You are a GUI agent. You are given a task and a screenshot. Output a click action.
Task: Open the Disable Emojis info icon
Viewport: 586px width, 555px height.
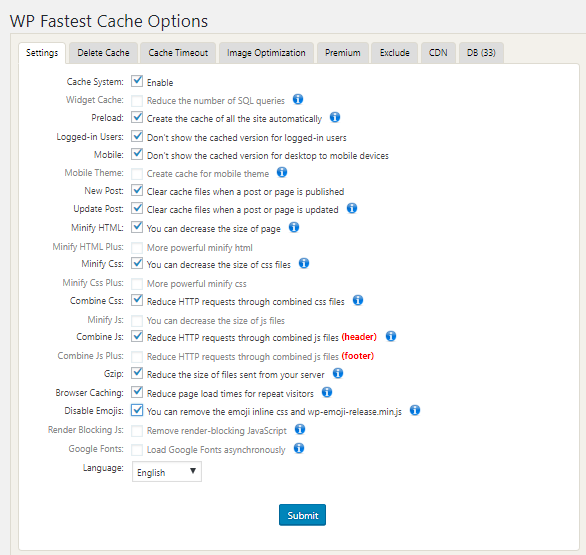(415, 410)
